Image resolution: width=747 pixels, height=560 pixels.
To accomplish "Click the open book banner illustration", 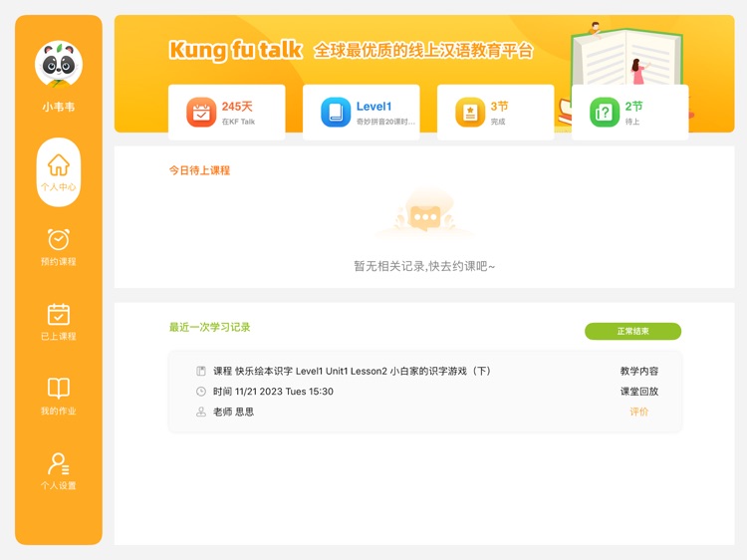I will click(626, 56).
